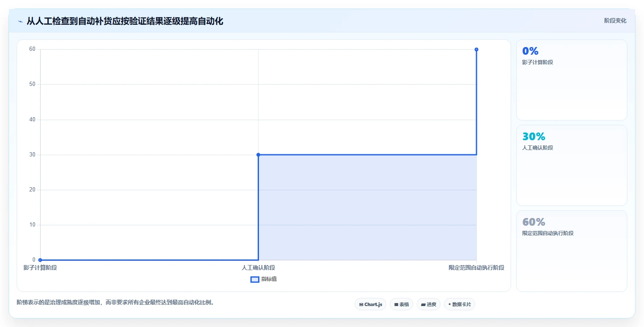This screenshot has height=327, width=644.
Task: Click x-axis label 人工确认阶段 under chart
Action: (258, 268)
